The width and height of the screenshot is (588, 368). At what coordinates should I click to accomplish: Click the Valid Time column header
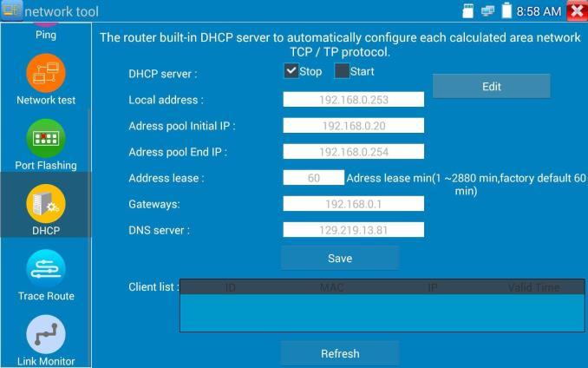tap(534, 288)
